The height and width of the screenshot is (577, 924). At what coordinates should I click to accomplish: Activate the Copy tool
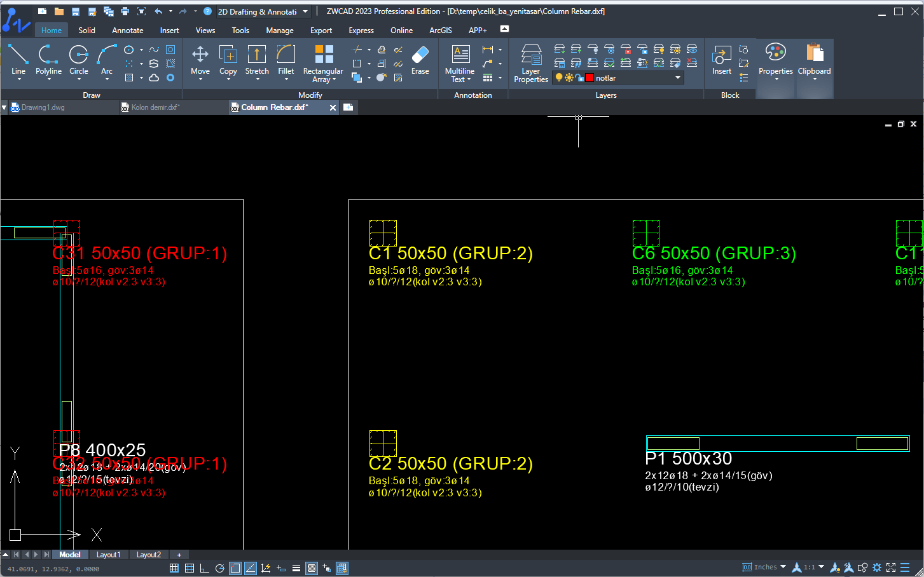coord(228,60)
